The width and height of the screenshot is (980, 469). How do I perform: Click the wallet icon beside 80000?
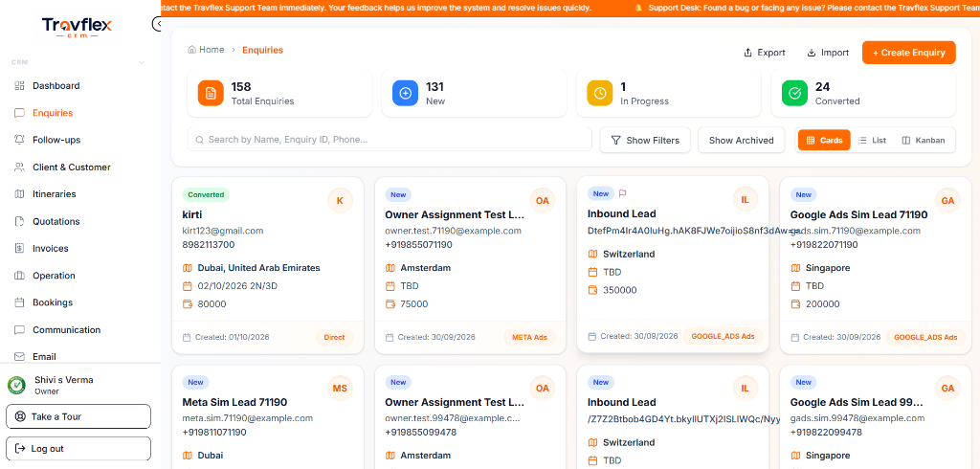point(187,304)
